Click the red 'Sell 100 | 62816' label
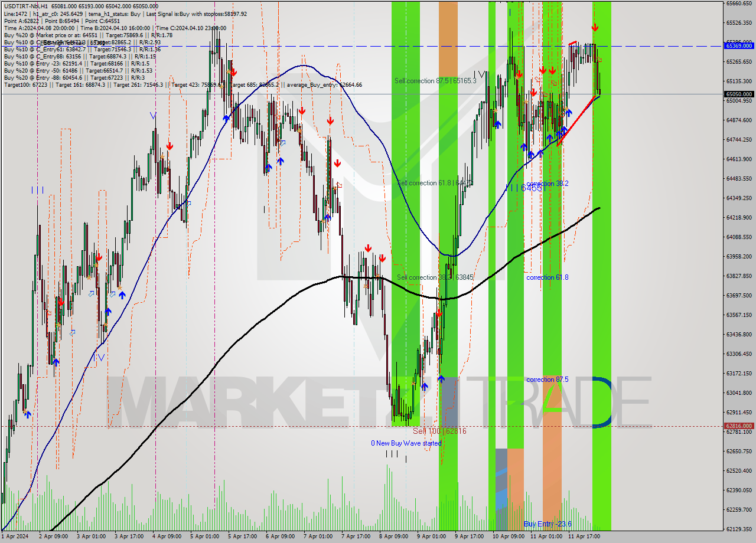Viewport: 756px width, 543px height. 439,431
